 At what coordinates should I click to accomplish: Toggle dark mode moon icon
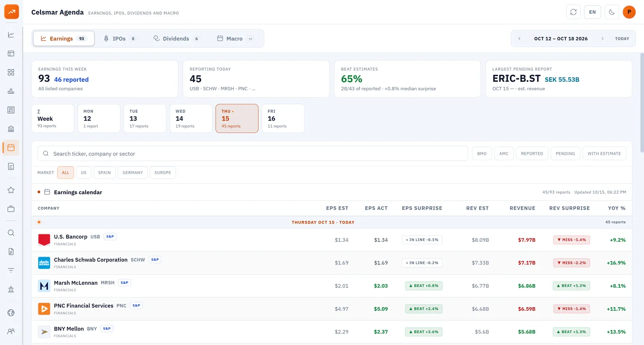pos(611,12)
